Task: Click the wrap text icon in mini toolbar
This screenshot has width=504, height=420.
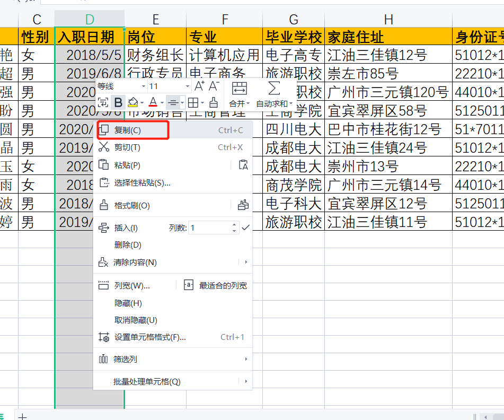Action: (x=102, y=103)
